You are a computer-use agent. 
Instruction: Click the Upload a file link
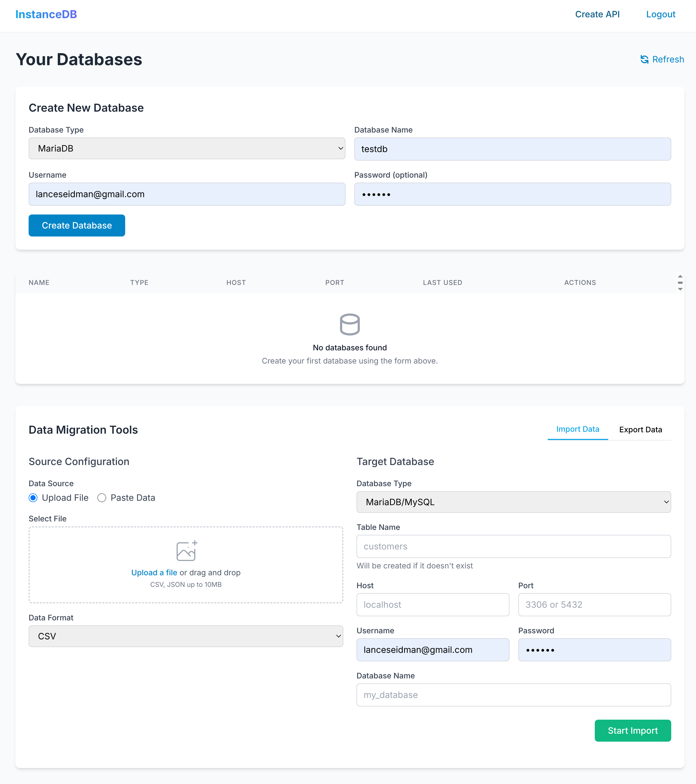coord(154,572)
